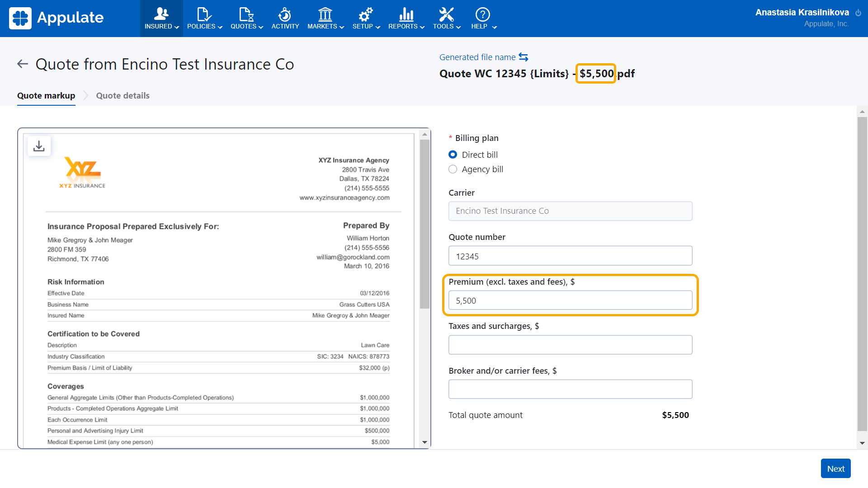Screen dimensions: 868x488
Task: Switch to the Quote markup tab
Action: 46,96
